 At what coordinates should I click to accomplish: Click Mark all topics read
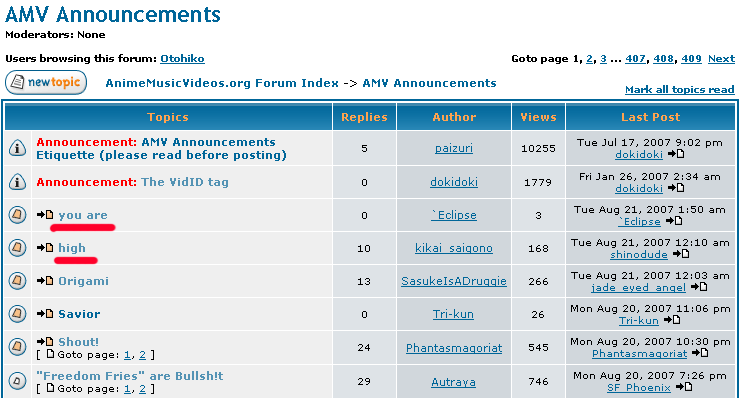point(680,90)
